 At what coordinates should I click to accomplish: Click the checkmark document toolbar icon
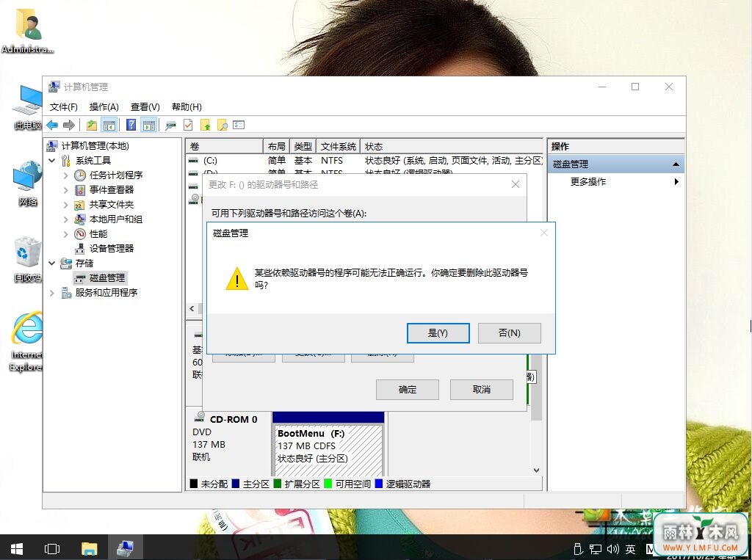(x=188, y=125)
